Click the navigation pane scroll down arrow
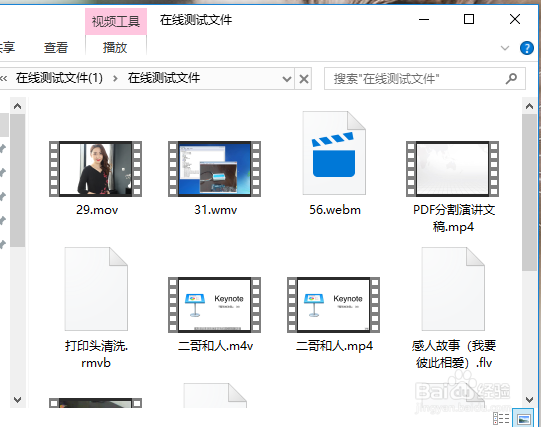Image resolution: width=541 pixels, height=427 pixels. point(18,400)
